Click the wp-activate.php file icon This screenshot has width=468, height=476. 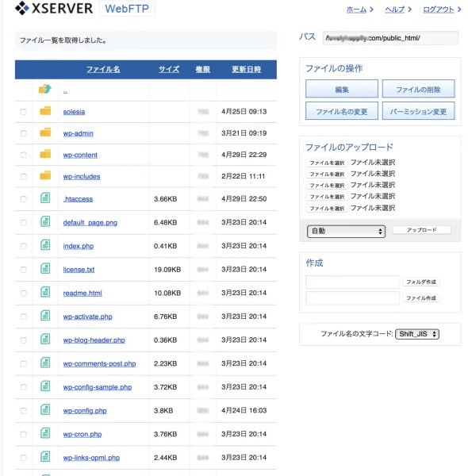(45, 316)
